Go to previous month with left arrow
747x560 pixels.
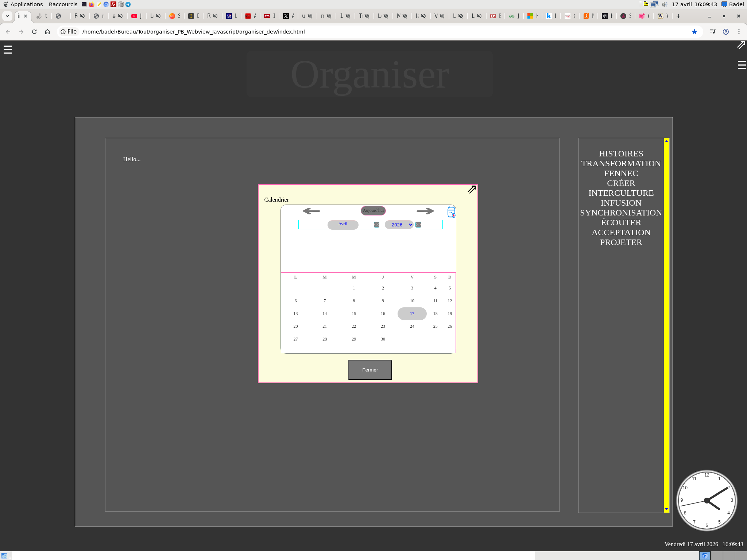tap(311, 211)
